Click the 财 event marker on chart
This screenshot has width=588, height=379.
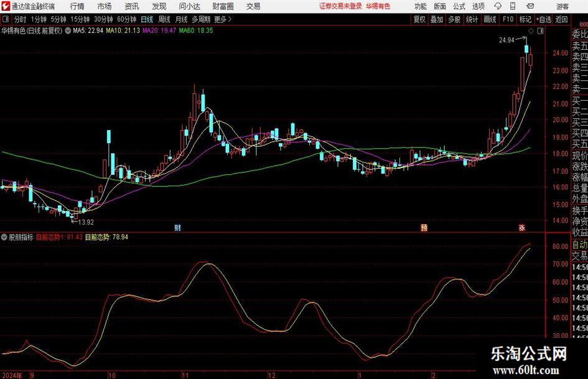(178, 227)
